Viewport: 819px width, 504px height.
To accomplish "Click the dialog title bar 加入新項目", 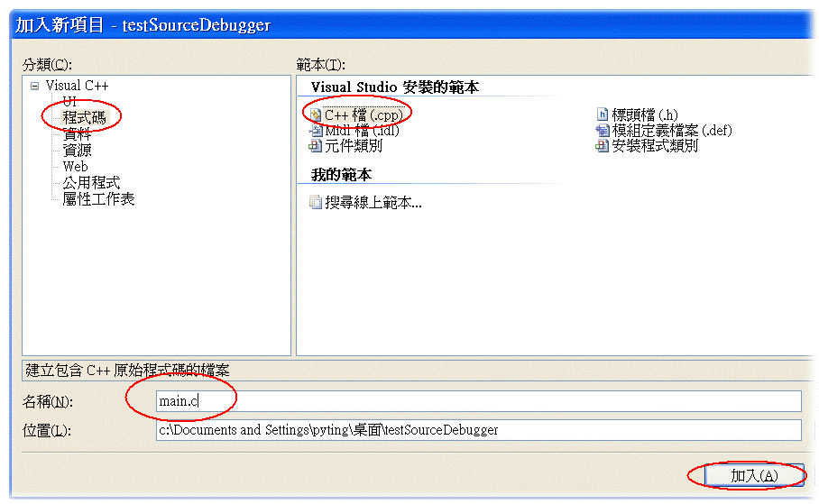I will [412, 24].
